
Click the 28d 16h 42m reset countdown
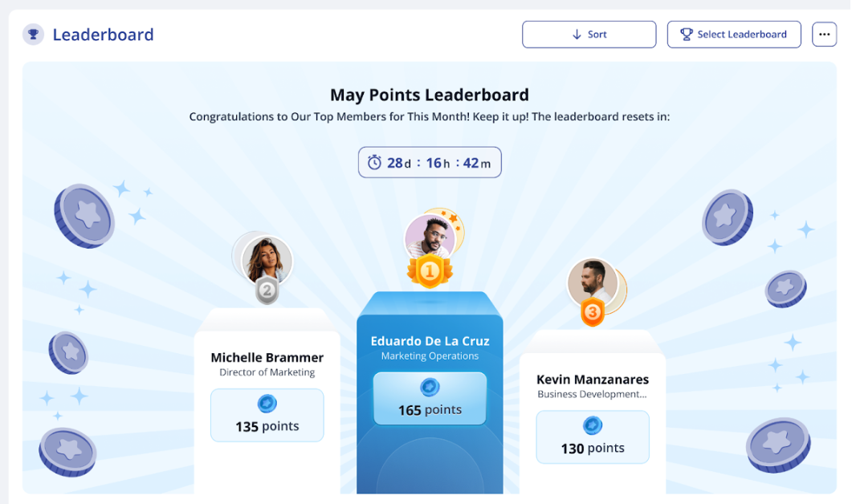click(x=430, y=162)
